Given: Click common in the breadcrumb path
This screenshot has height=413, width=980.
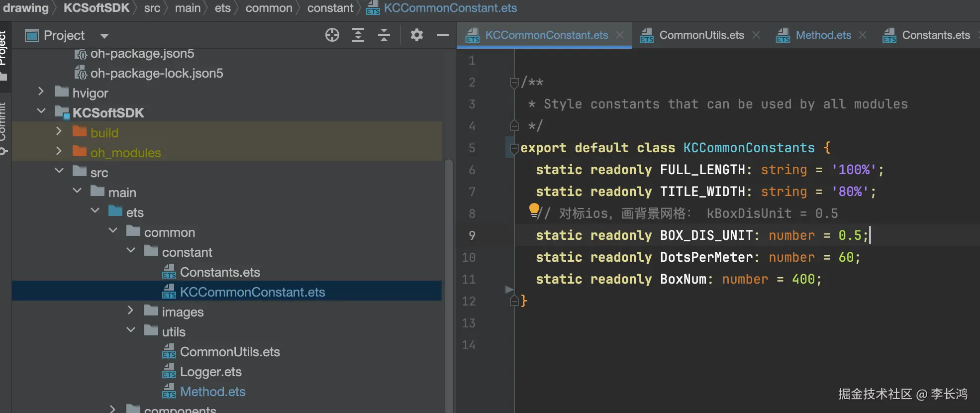Looking at the screenshot, I should (269, 8).
